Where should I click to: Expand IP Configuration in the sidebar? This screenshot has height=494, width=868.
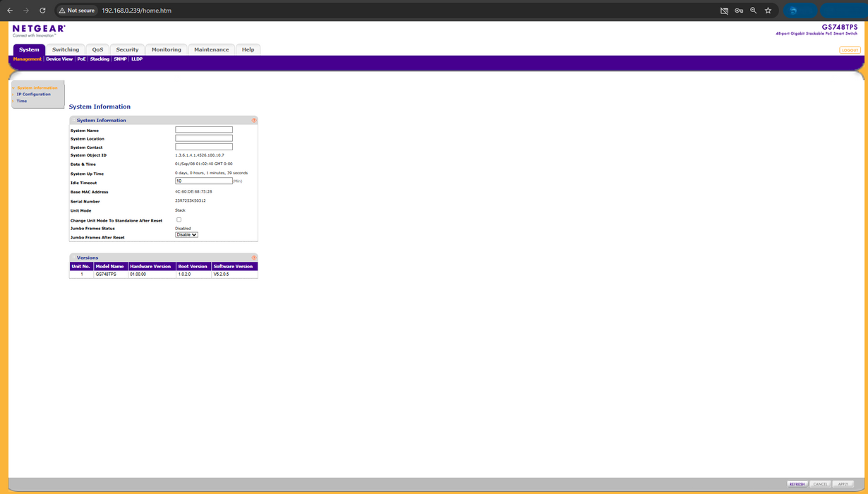pos(33,94)
